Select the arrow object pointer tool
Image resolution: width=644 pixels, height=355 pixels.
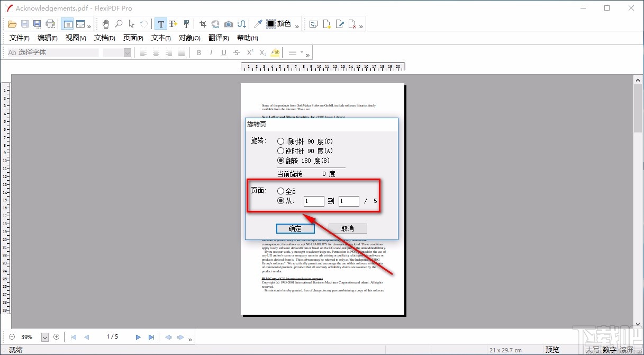click(x=131, y=24)
